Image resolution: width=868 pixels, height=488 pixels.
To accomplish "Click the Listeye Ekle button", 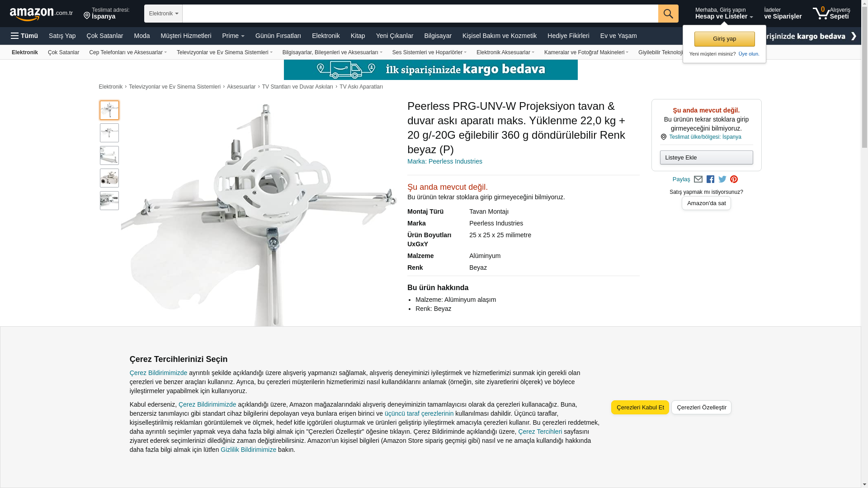I will click(x=706, y=157).
